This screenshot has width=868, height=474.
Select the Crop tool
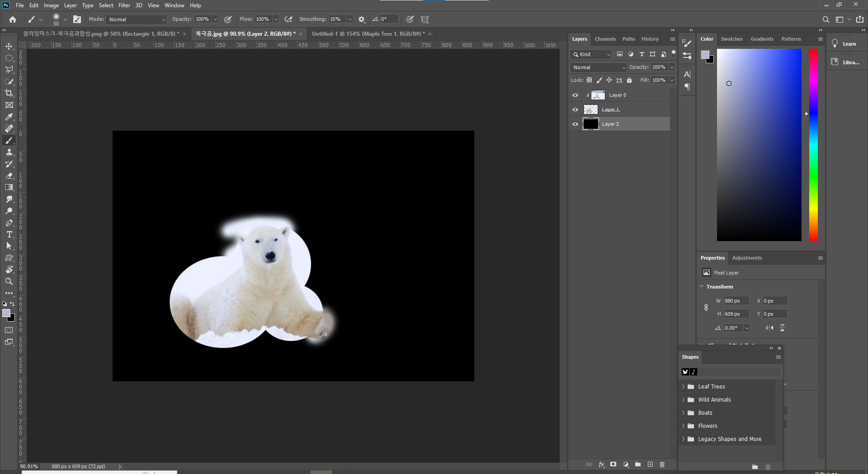(9, 93)
